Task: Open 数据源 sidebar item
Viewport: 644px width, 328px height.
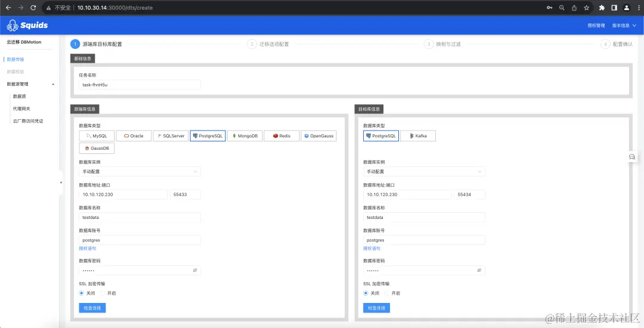Action: coord(19,97)
